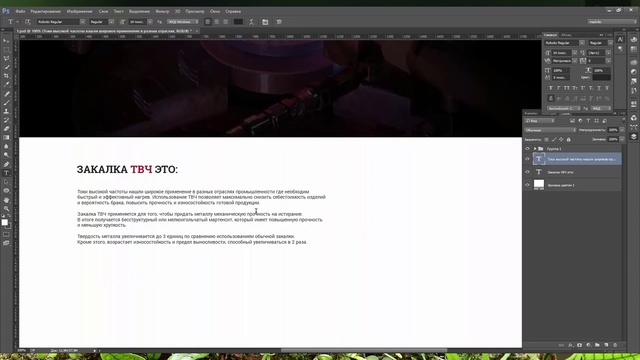The width and height of the screenshot is (640, 360).
Task: Toggle text orientation icon in options bar
Action: (x=28, y=22)
